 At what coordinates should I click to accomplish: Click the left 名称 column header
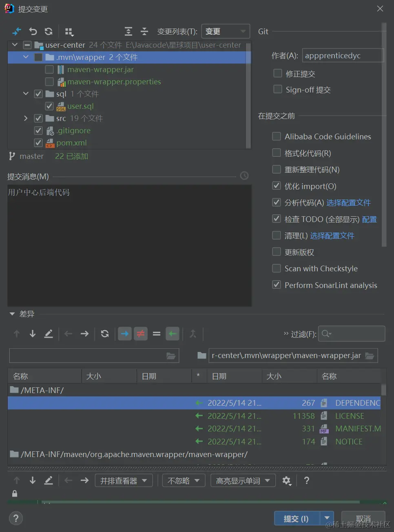[x=44, y=376]
